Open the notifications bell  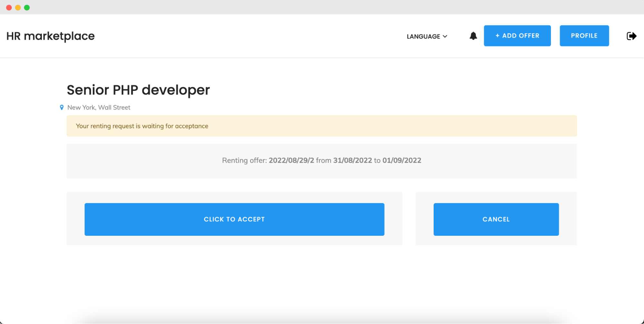[x=473, y=36]
